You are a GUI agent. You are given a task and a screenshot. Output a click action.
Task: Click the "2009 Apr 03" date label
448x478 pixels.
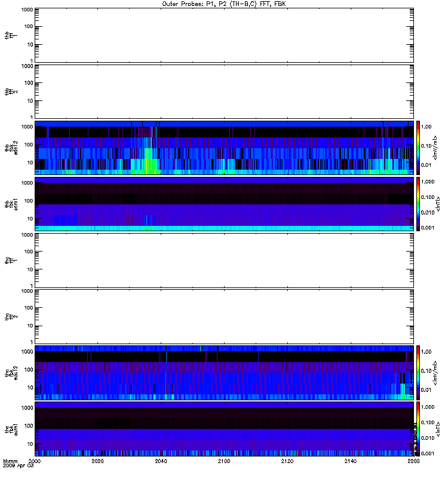tap(19, 466)
